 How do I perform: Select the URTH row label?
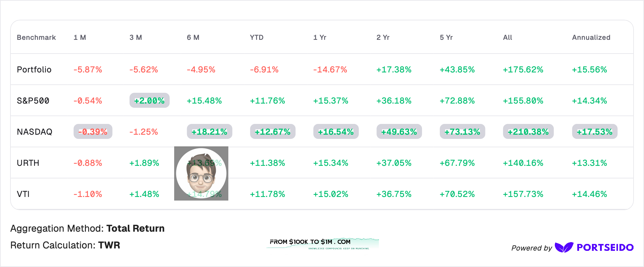pos(28,163)
